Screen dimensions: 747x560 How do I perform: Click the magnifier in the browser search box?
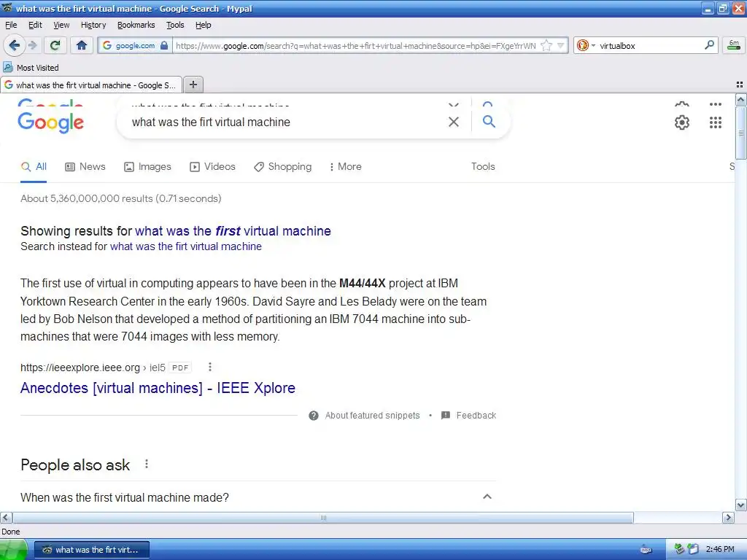point(709,45)
